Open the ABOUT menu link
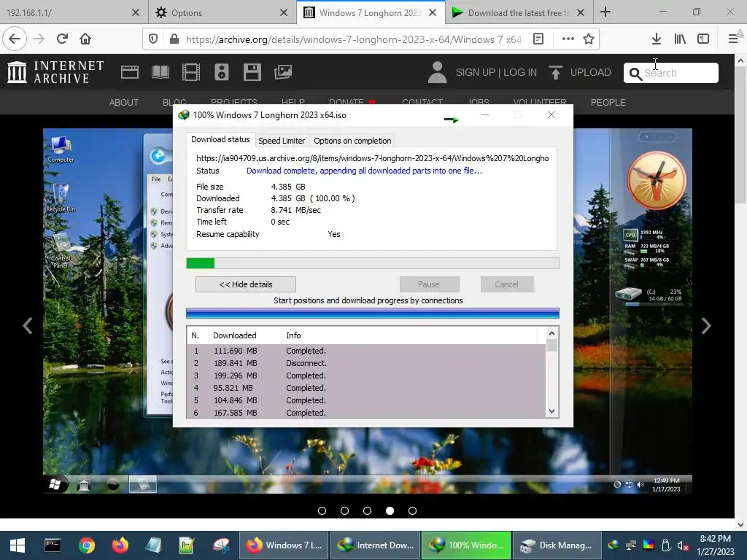This screenshot has width=747, height=560. (x=124, y=102)
